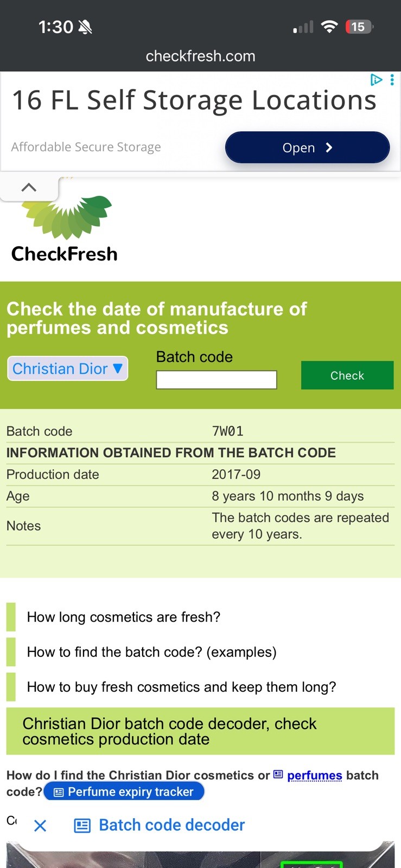
Task: Open the Christian Dior brand dropdown
Action: click(68, 369)
